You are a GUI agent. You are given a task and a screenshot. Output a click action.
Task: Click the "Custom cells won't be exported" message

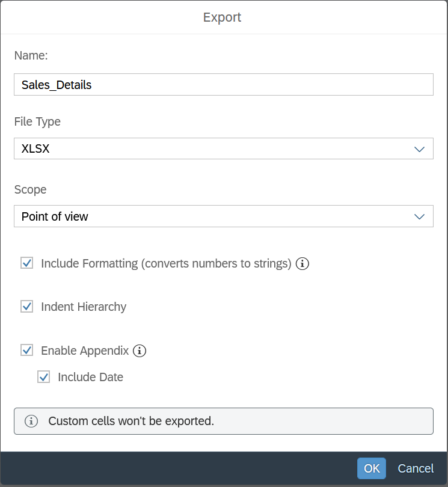pyautogui.click(x=131, y=421)
